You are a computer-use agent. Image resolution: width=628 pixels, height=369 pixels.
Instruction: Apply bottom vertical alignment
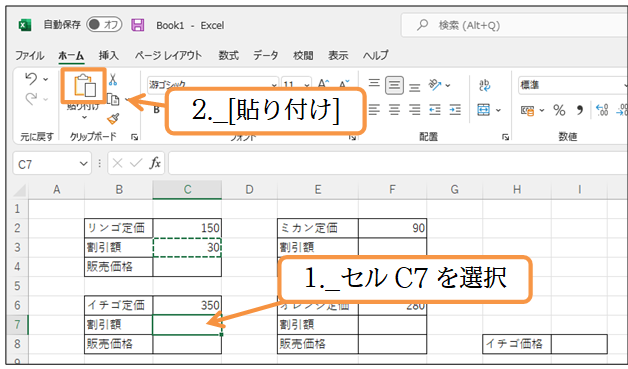pos(415,87)
